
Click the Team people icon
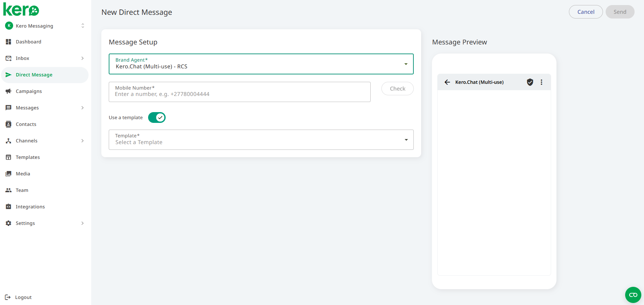8,190
